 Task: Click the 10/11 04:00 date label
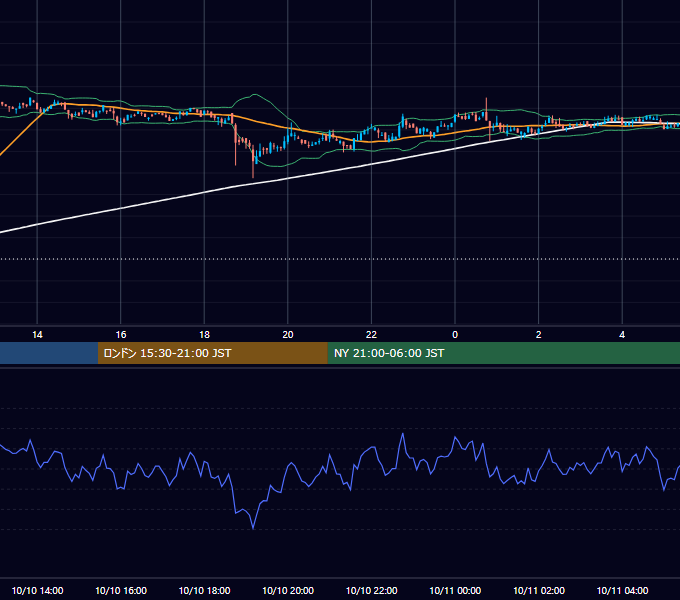tap(622, 590)
